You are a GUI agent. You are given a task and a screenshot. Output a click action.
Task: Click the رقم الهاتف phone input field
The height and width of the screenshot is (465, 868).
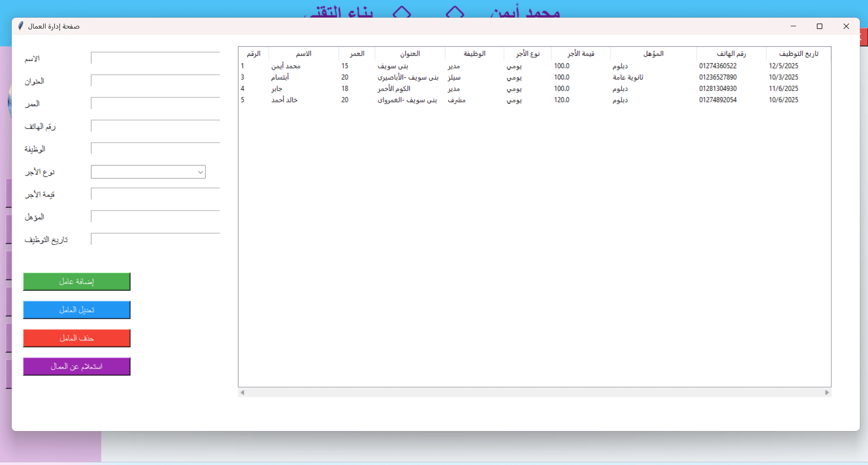coord(155,126)
